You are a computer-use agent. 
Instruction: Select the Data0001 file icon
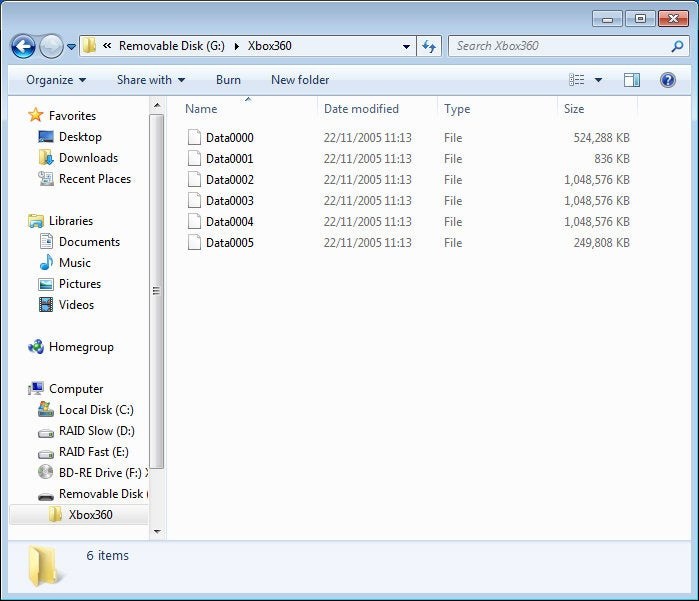(x=194, y=159)
